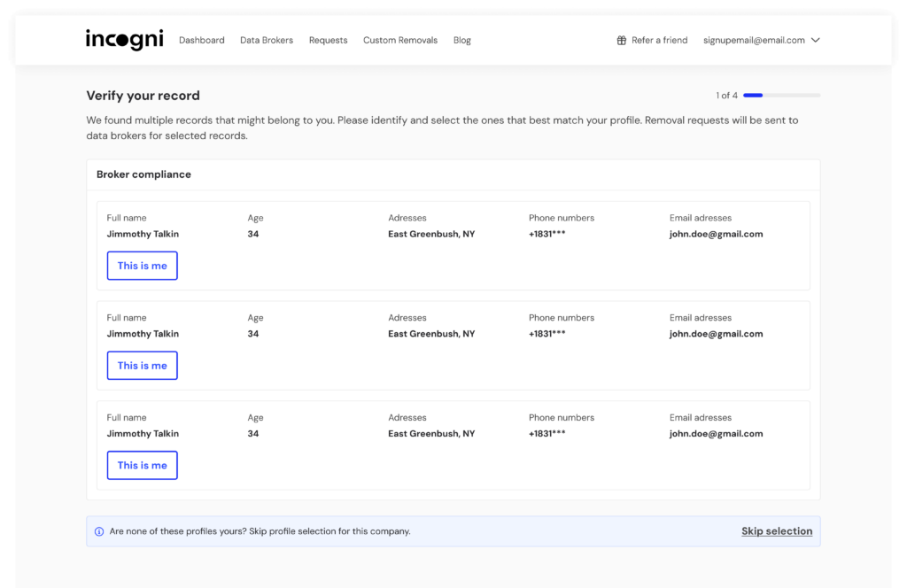Select the second record's East Greenbush, NY address
Image resolution: width=907 pixels, height=588 pixels.
(431, 334)
